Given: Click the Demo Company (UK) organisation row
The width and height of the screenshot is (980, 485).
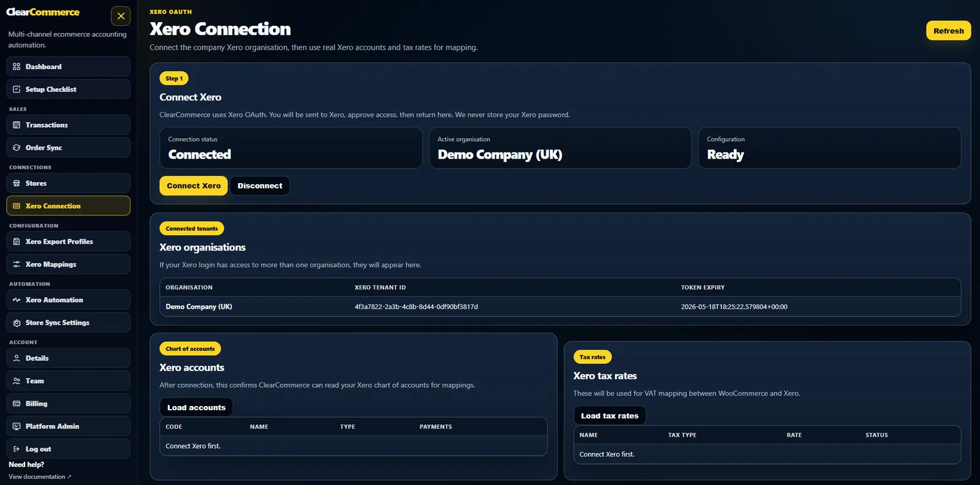Looking at the screenshot, I should pos(560,307).
